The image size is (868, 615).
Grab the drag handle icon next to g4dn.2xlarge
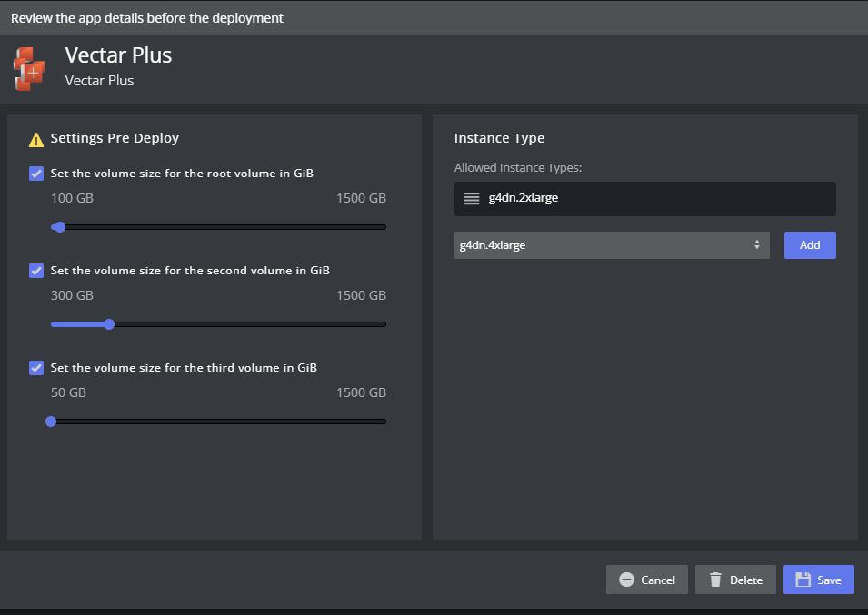pos(471,199)
